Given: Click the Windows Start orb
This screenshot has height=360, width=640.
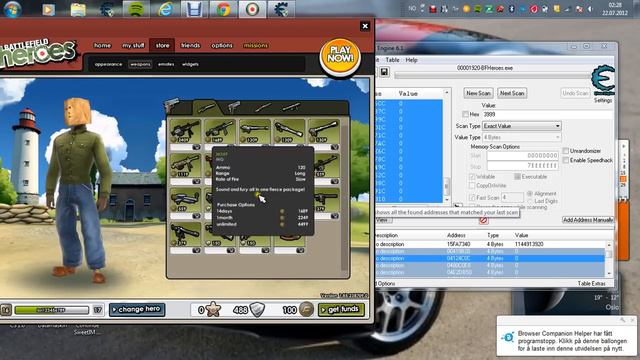Looking at the screenshot, I should 12,9.
